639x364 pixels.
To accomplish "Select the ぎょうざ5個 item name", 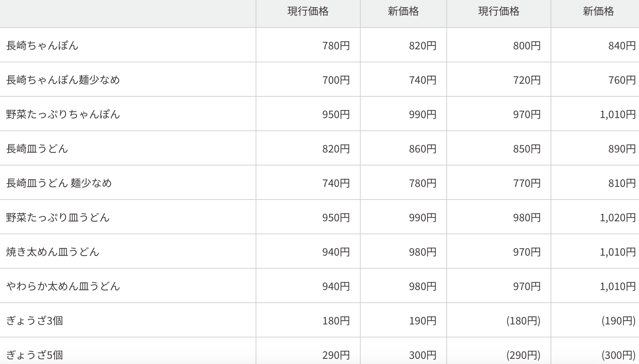I will coord(34,355).
